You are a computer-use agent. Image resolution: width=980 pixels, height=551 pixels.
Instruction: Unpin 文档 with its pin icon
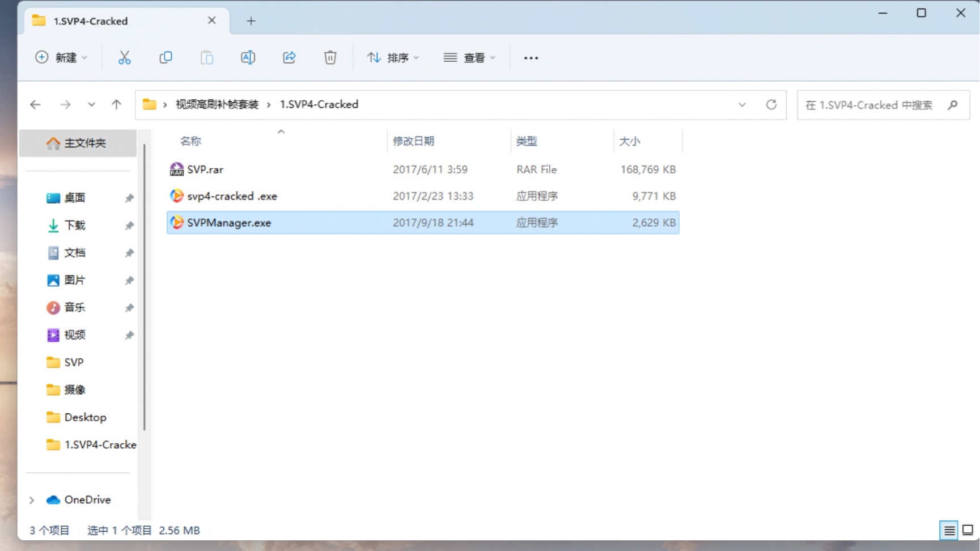(129, 253)
